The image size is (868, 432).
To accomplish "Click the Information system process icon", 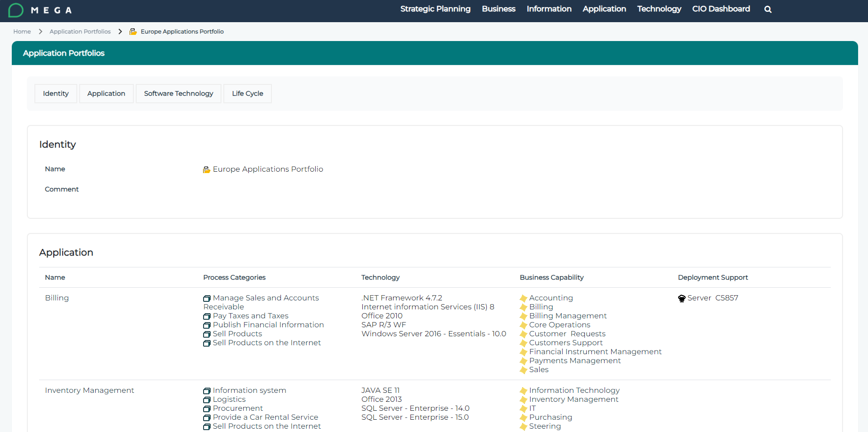I will tap(207, 391).
